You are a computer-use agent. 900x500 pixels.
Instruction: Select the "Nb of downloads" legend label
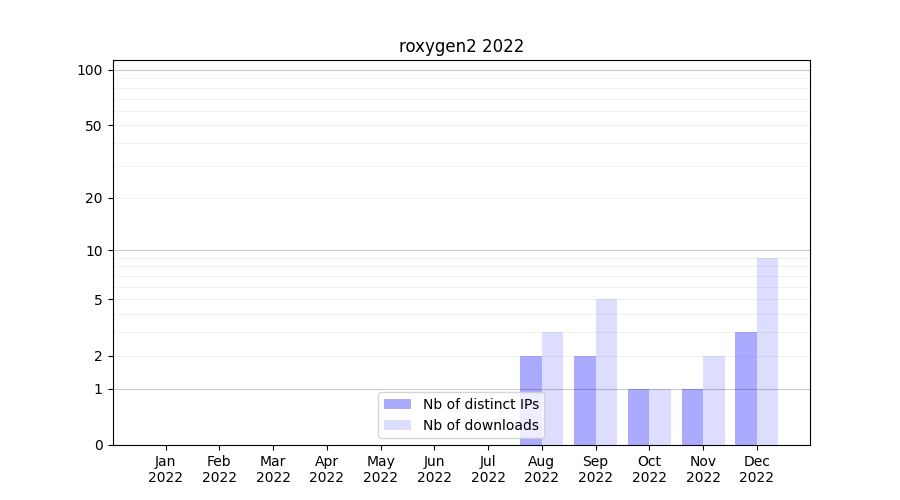click(x=480, y=425)
